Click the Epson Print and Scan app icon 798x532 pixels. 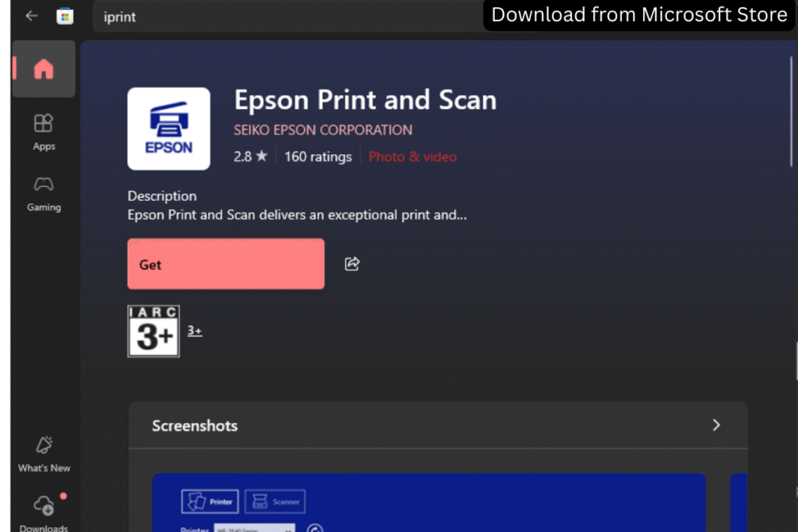pyautogui.click(x=168, y=129)
